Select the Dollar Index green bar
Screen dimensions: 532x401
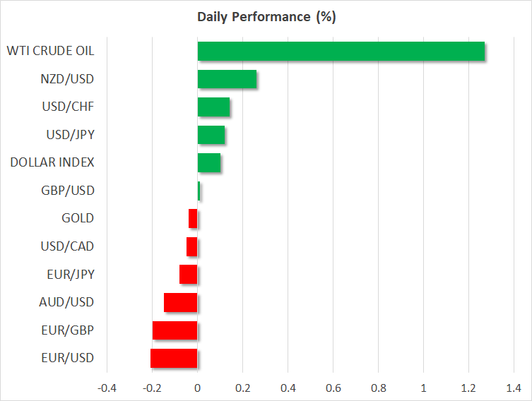(209, 163)
